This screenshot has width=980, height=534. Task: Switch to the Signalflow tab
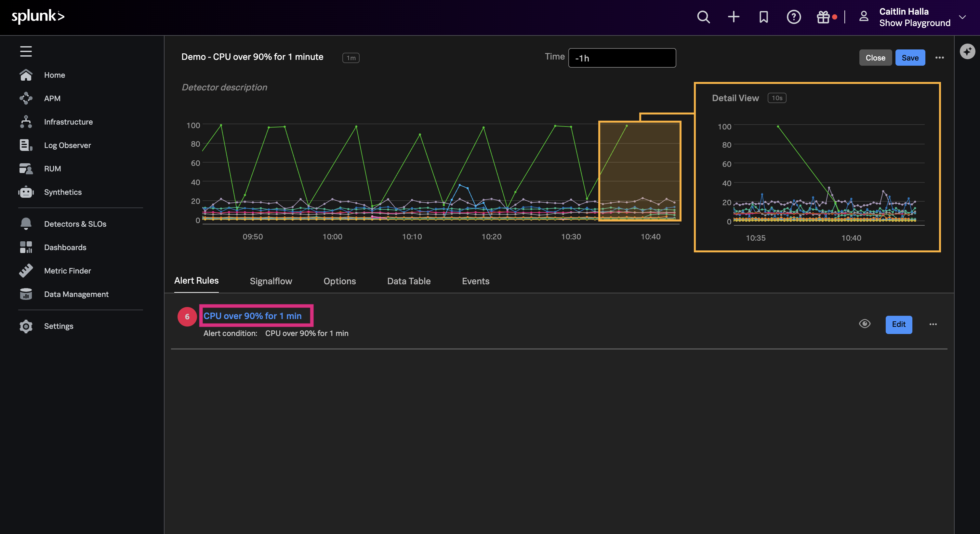coord(271,281)
